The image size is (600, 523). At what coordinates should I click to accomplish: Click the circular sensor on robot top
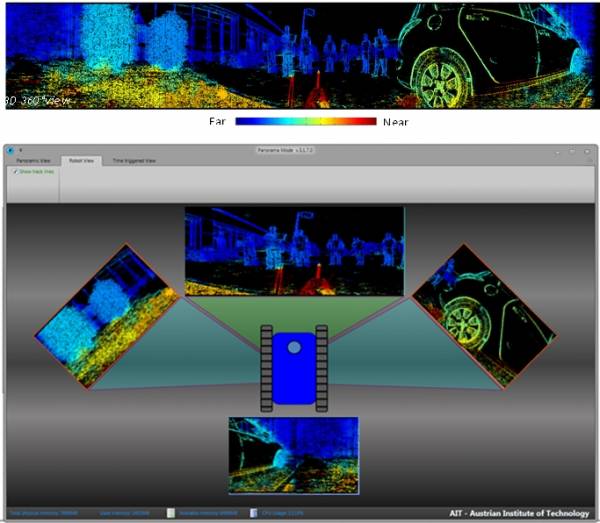click(x=294, y=347)
